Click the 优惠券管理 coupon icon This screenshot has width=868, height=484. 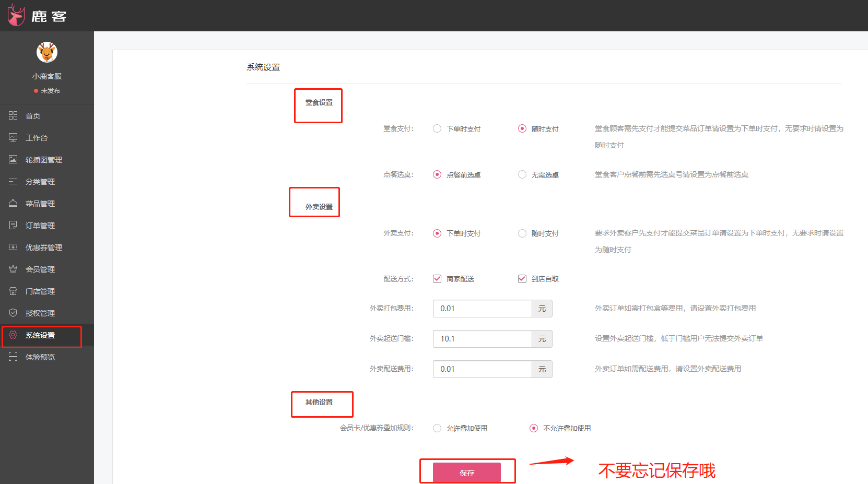pos(13,247)
